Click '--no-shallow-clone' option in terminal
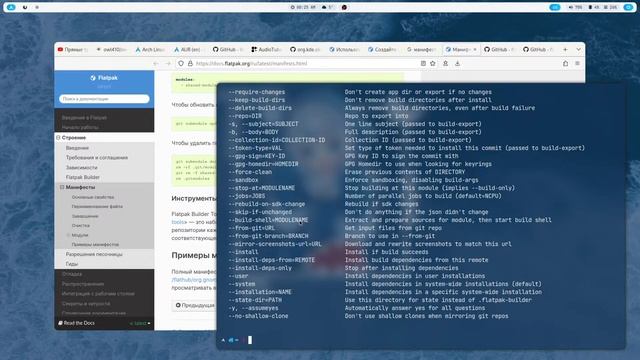 pos(258,316)
